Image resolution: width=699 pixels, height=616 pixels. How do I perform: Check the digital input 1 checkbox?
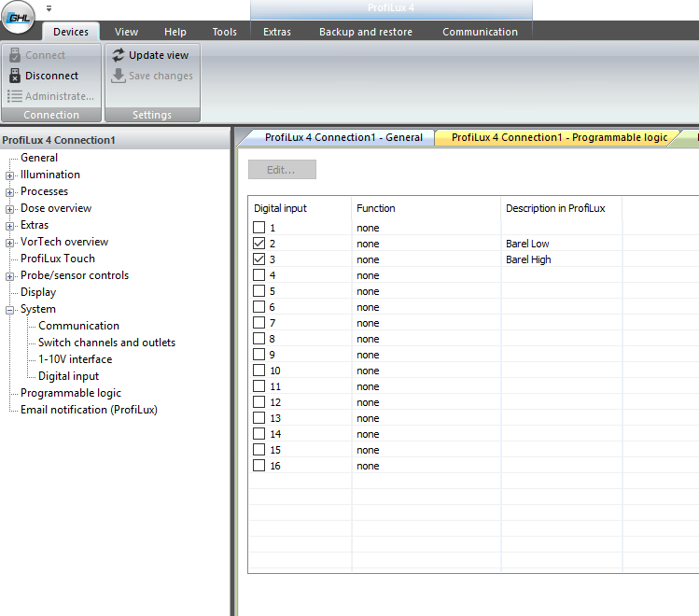coord(259,228)
